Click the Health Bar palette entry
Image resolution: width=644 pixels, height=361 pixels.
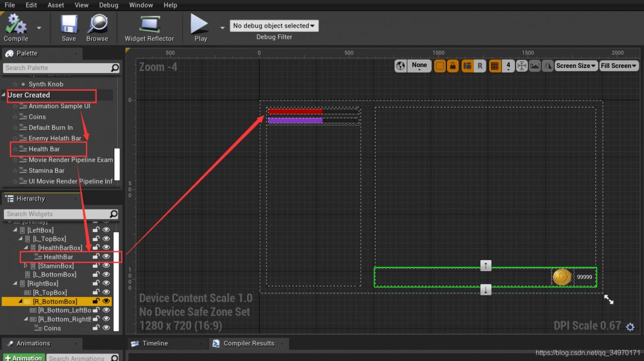tap(44, 149)
